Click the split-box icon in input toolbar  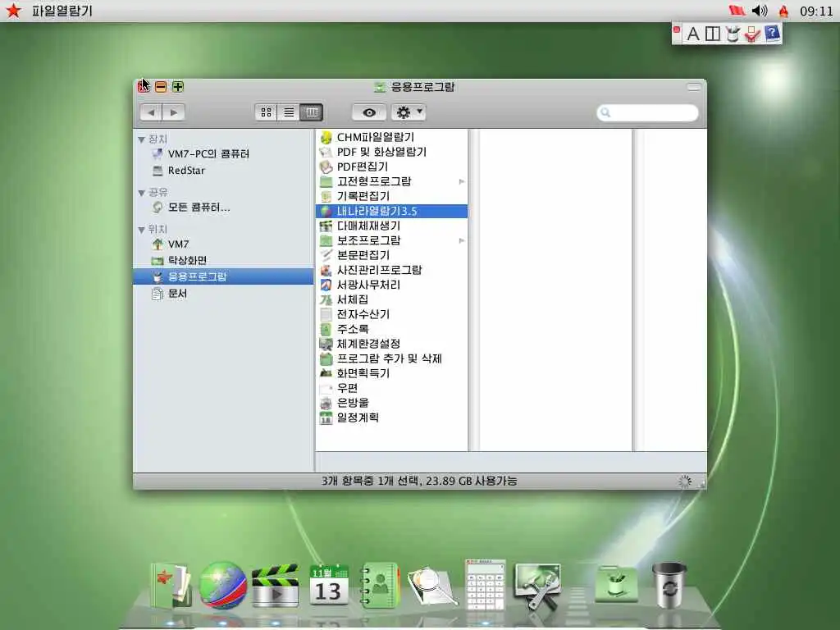click(x=713, y=34)
